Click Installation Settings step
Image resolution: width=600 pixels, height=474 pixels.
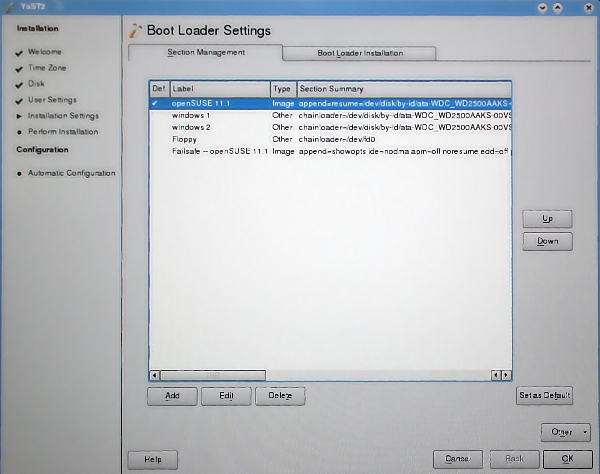63,116
